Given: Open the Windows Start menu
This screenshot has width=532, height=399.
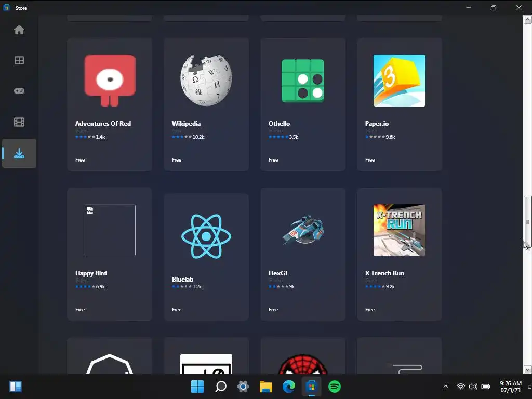Looking at the screenshot, I should (197, 387).
